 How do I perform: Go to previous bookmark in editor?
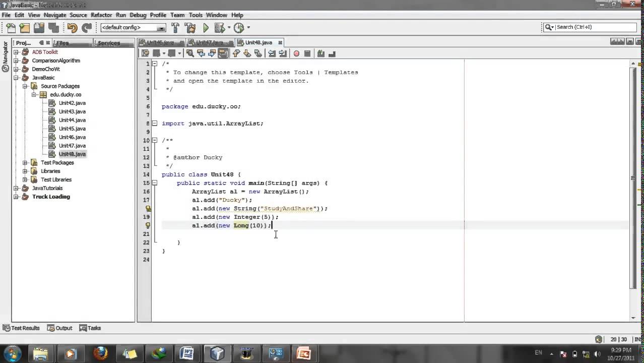pyautogui.click(x=236, y=53)
